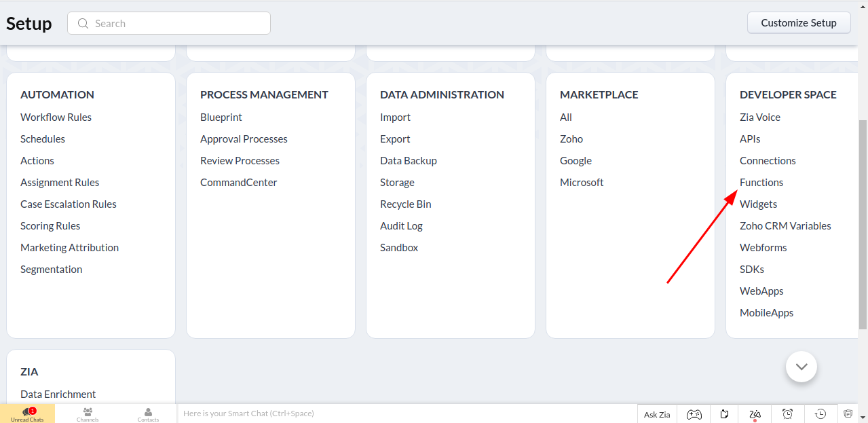Click the search magnifier icon

click(83, 23)
